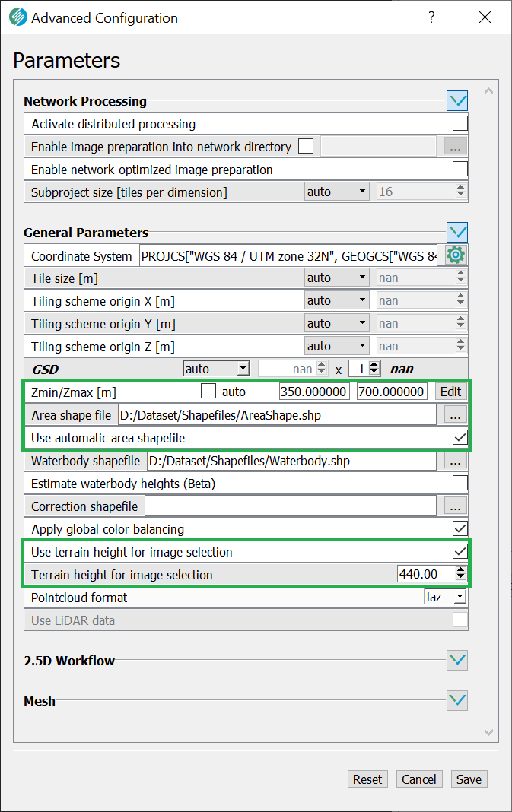Expand the Mesh section
The image size is (512, 812).
457,701
